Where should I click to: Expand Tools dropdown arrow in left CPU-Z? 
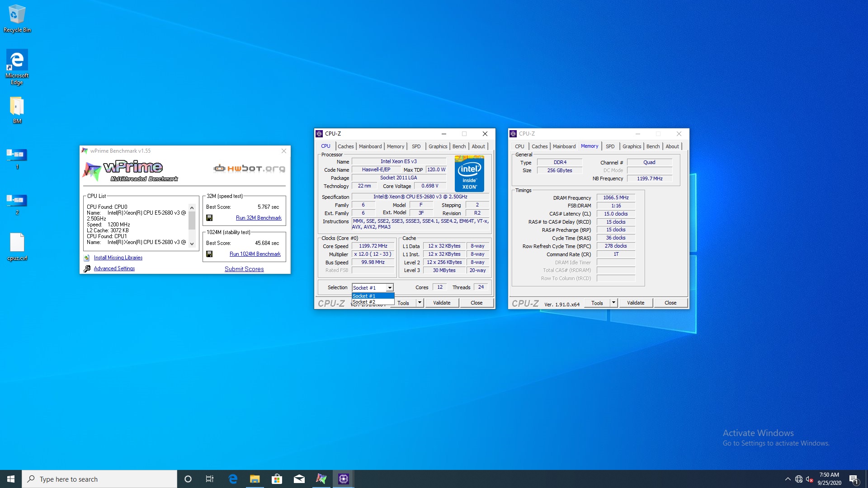point(420,303)
